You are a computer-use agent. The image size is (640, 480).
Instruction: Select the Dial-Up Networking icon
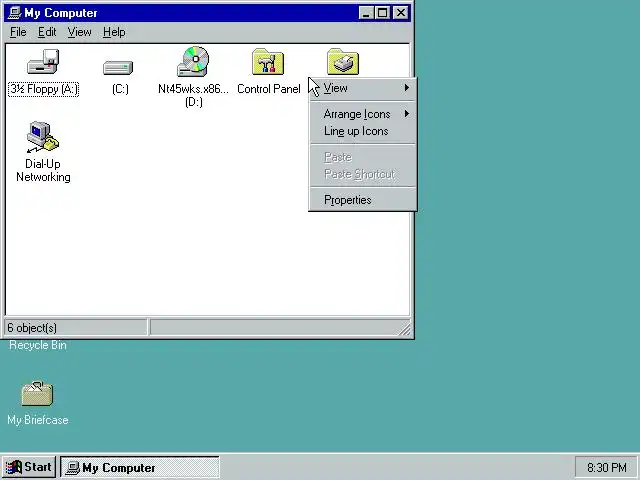pos(43,137)
